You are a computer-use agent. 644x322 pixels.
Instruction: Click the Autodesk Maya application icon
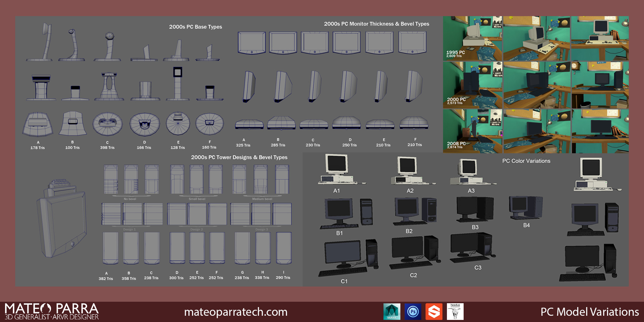391,311
